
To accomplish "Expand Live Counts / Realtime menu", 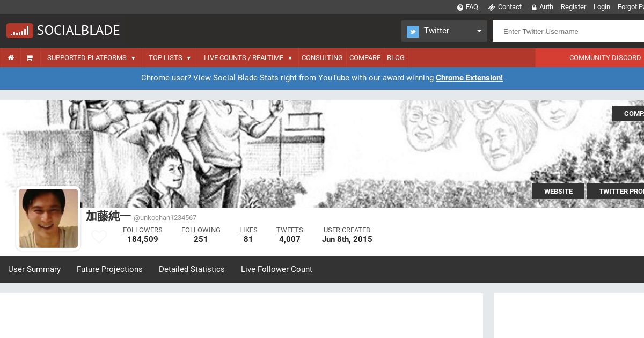I will pos(248,58).
